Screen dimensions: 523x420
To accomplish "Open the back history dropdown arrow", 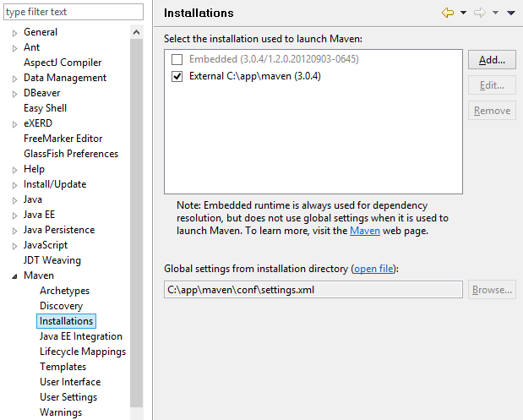I will (x=463, y=13).
